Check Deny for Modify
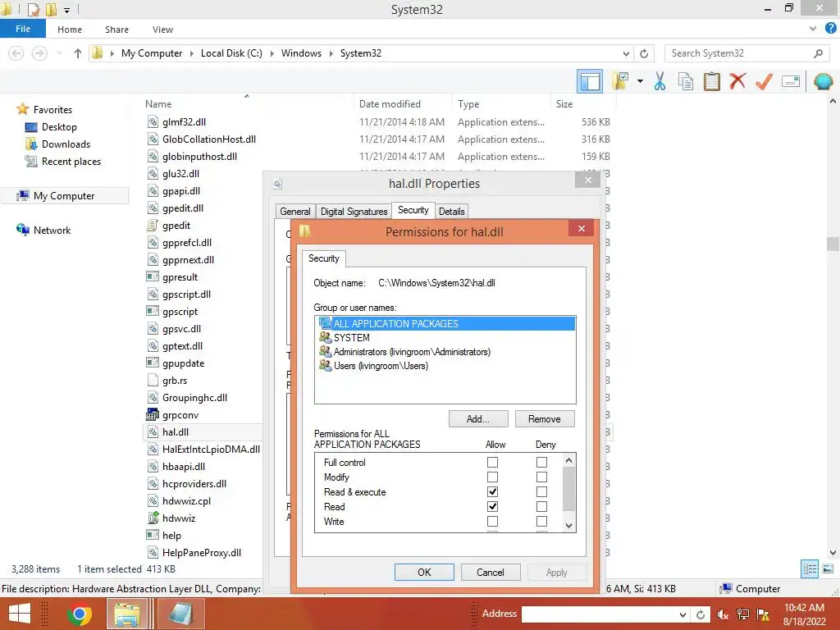 (541, 477)
